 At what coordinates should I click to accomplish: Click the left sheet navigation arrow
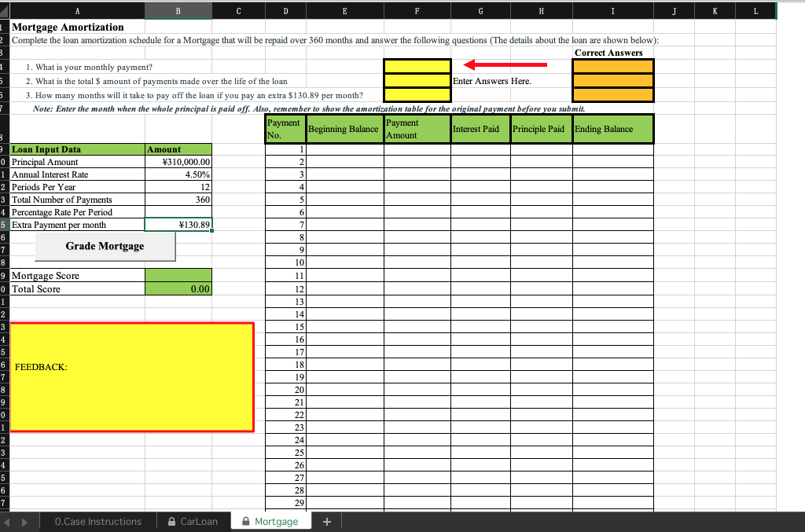click(8, 521)
